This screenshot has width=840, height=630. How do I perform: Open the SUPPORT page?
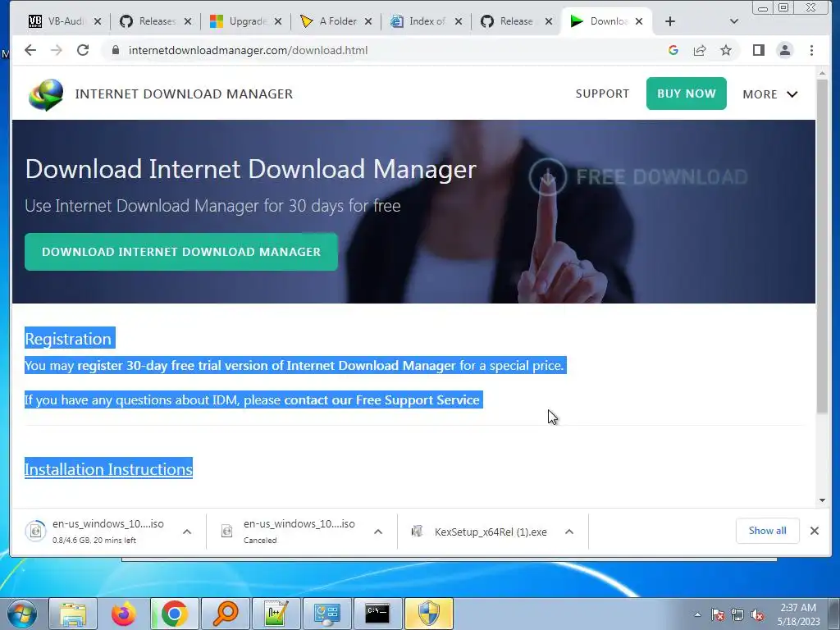pyautogui.click(x=602, y=94)
